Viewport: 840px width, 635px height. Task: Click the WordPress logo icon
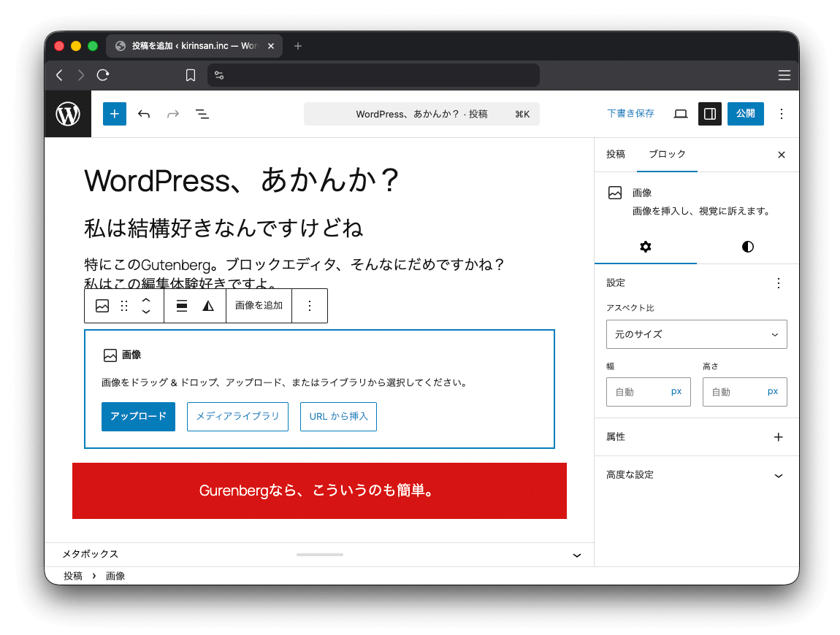(x=68, y=114)
